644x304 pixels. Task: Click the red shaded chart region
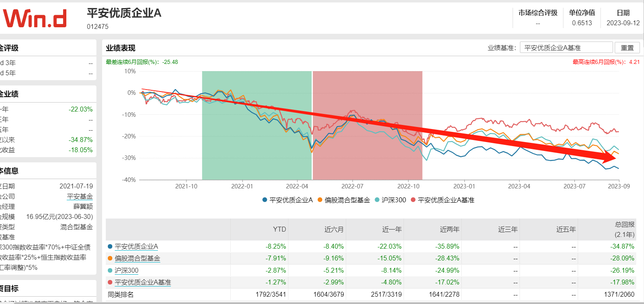pos(367,125)
